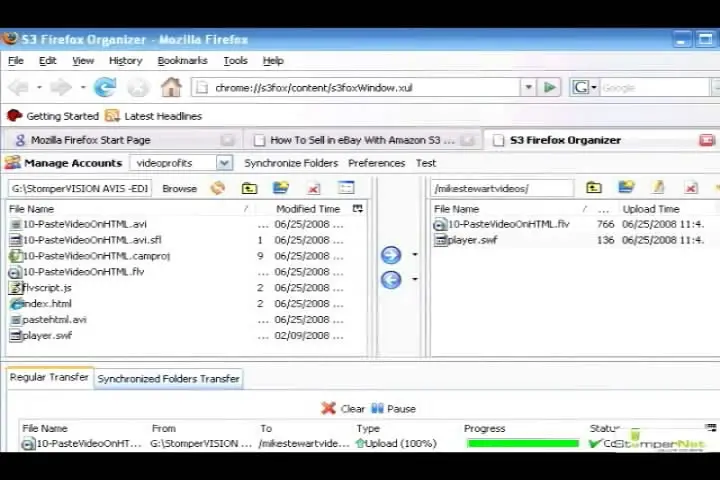Reload page with blue refresh icon
The height and width of the screenshot is (480, 720).
(x=105, y=87)
